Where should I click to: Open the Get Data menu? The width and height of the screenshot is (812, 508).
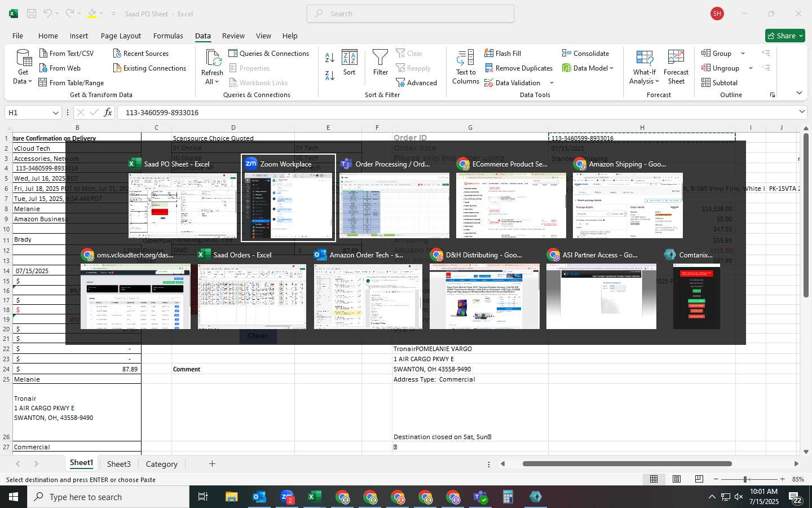click(23, 67)
